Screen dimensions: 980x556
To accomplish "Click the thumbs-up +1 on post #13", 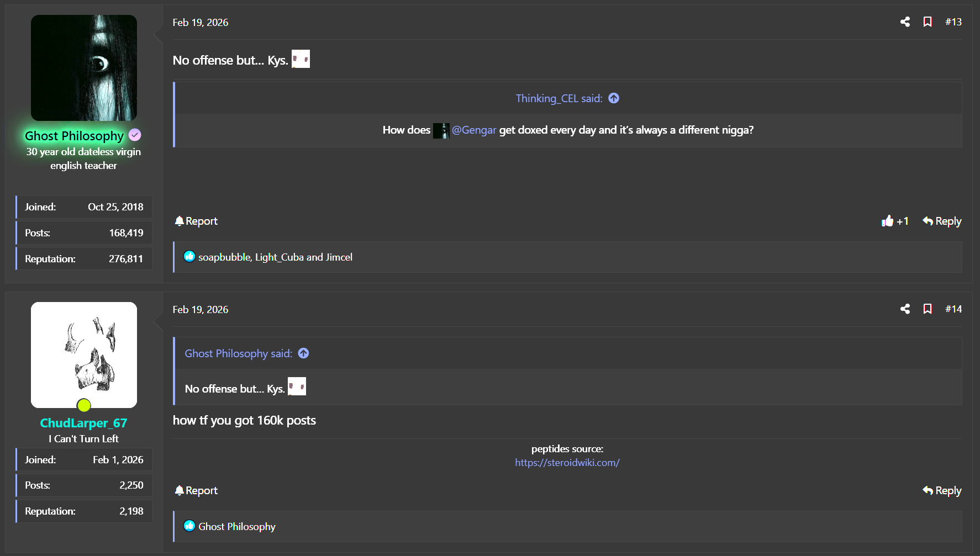I will (x=895, y=221).
